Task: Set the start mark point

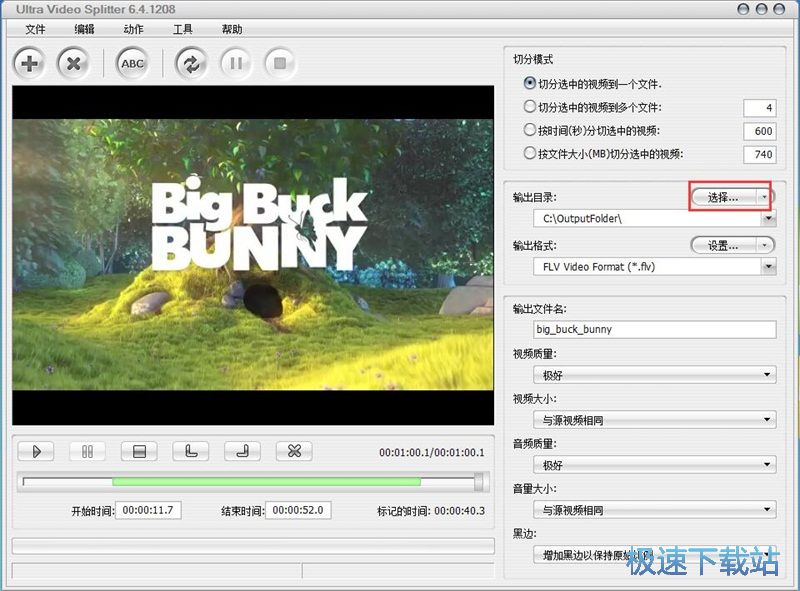Action: 191,452
